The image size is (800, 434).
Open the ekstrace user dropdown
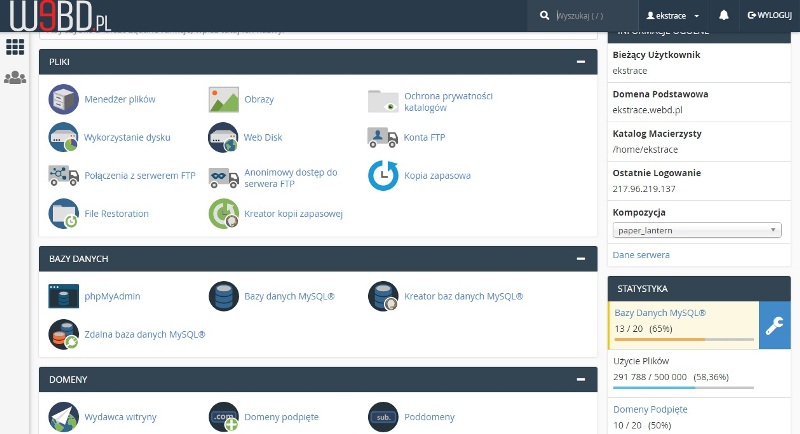(x=672, y=16)
